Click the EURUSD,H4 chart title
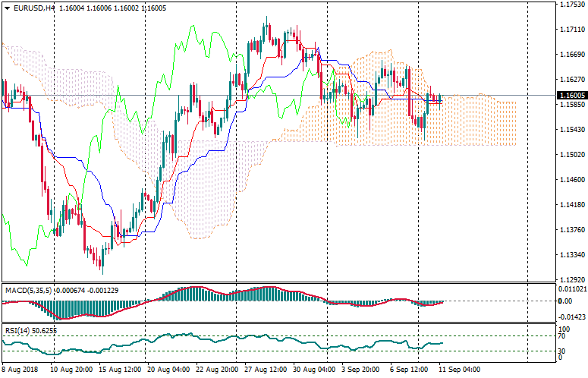This screenshot has width=588, height=378. pos(34,8)
